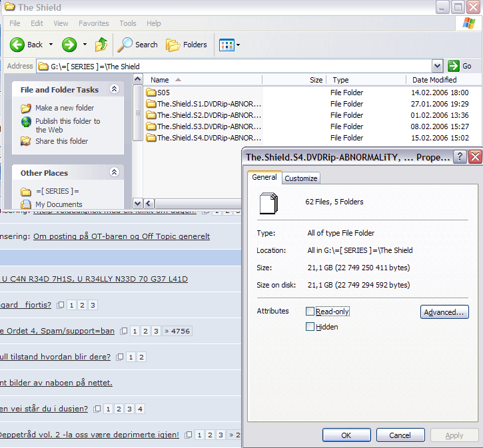Open thread bilder av naboen på nettet
This screenshot has width=483, height=448.
(x=56, y=383)
